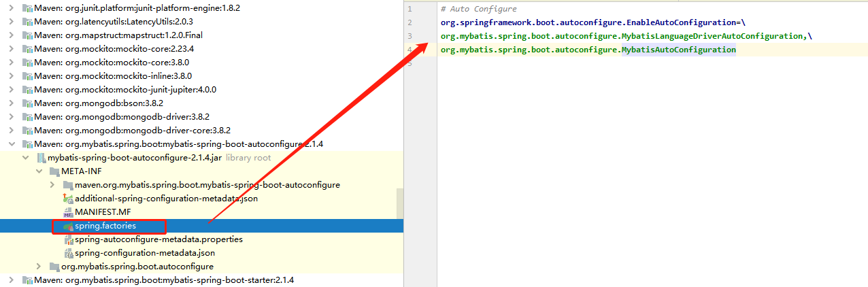
Task: Select additional-spring-configuration-metadata.json file
Action: (x=201, y=199)
